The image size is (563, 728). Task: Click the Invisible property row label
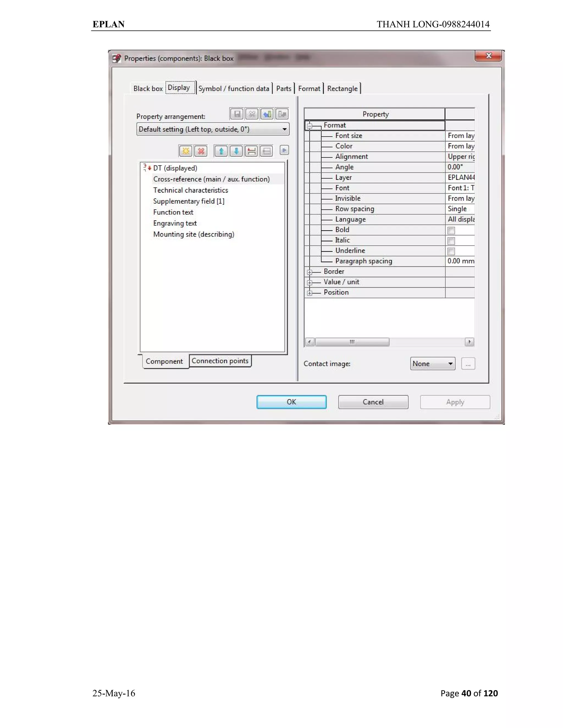click(347, 198)
